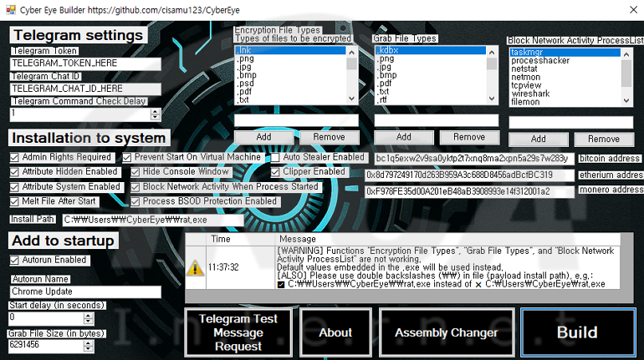The width and height of the screenshot is (644, 360).
Task: Toggle Prevent Start On Virtual Machine
Action: [x=127, y=158]
